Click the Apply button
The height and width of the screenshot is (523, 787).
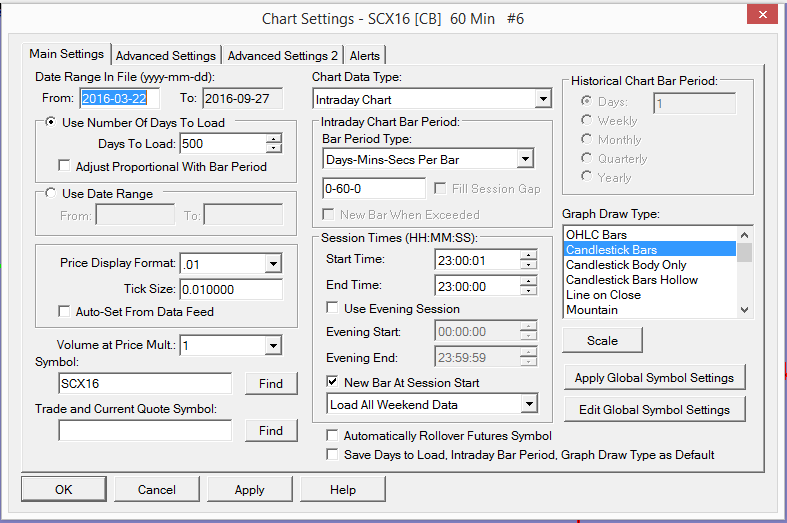(x=249, y=489)
